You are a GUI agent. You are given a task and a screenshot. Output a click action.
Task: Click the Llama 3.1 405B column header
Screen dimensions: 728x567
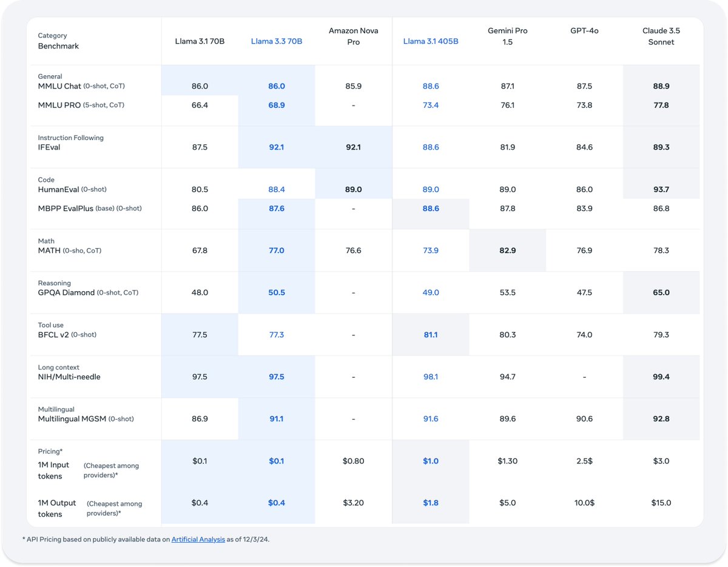(431, 41)
